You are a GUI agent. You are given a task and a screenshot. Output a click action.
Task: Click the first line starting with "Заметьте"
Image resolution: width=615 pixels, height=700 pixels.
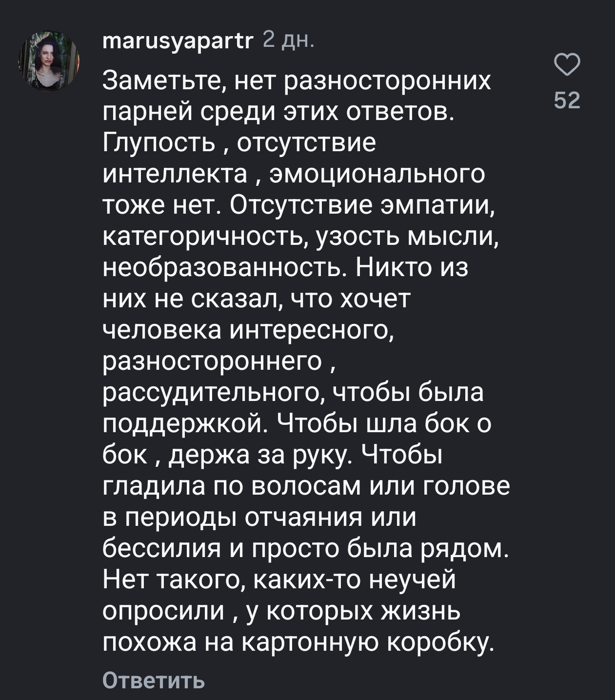(297, 81)
